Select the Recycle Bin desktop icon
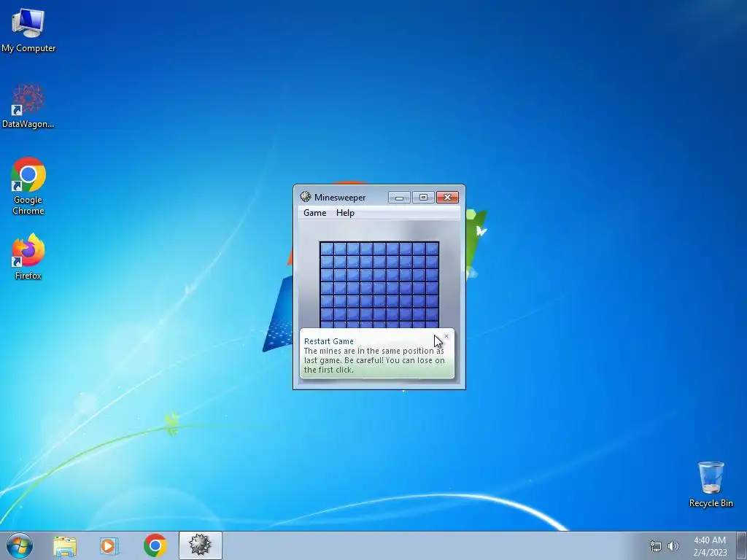 711,484
